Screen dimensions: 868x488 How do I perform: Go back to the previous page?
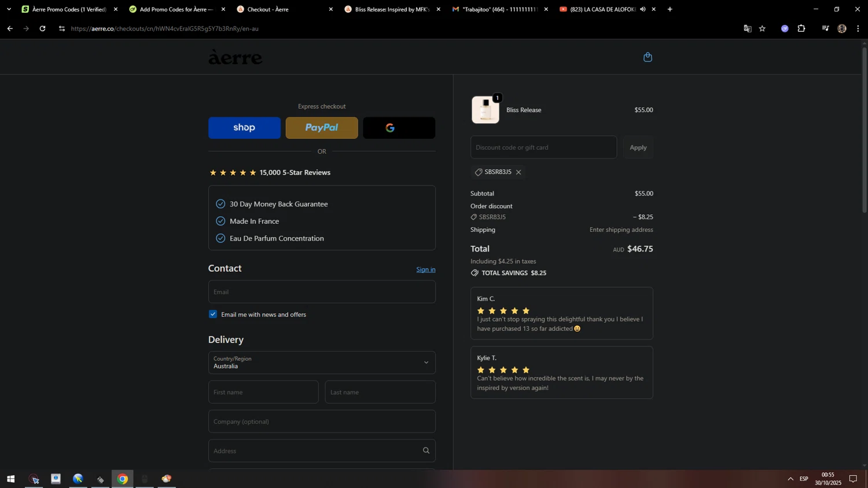[x=10, y=28]
